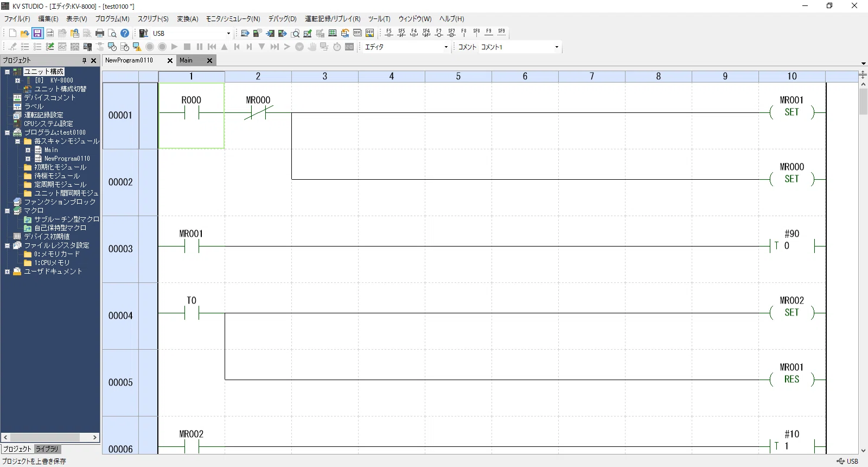
Task: Click column header 5 in the ladder grid
Action: [458, 77]
